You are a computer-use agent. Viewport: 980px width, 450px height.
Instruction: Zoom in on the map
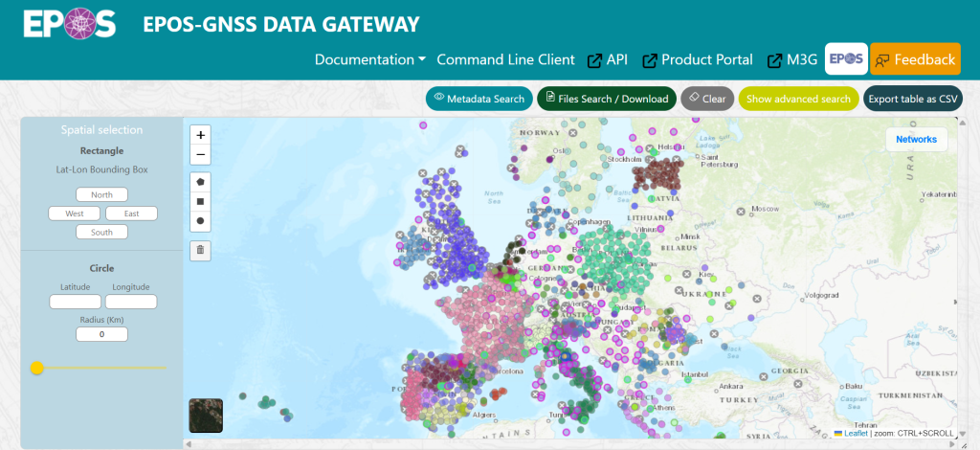tap(200, 135)
